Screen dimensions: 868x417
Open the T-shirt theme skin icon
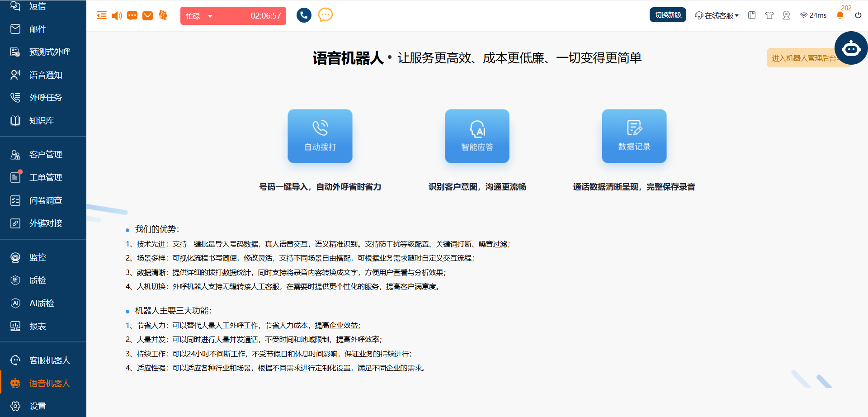click(x=769, y=15)
